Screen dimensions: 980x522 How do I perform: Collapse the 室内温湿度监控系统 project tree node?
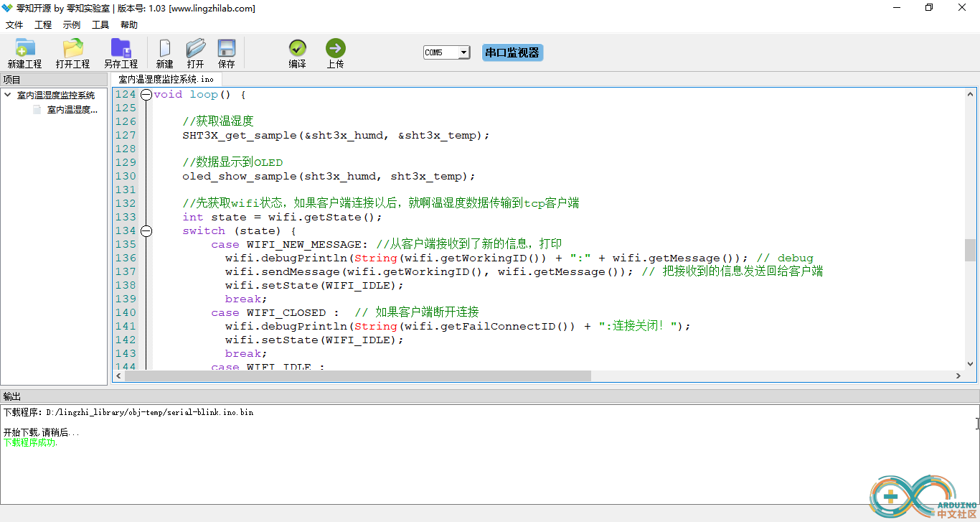[x=8, y=95]
